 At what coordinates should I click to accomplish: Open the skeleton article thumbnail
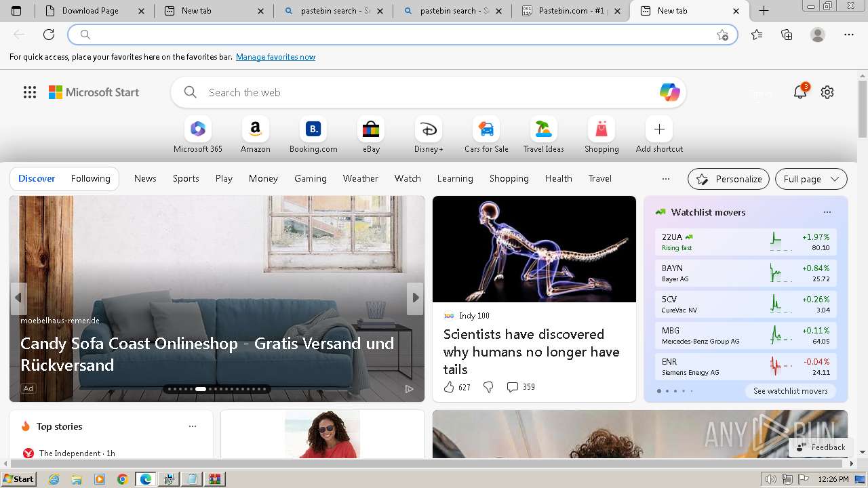(x=534, y=249)
